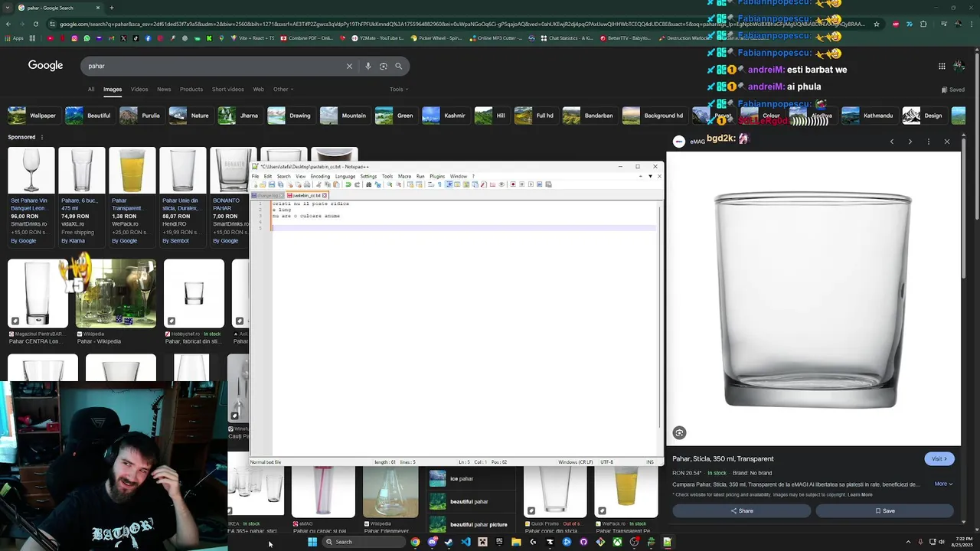Toggle show all characters in Notepad++ toolbar
The image size is (980, 551).
click(439, 184)
